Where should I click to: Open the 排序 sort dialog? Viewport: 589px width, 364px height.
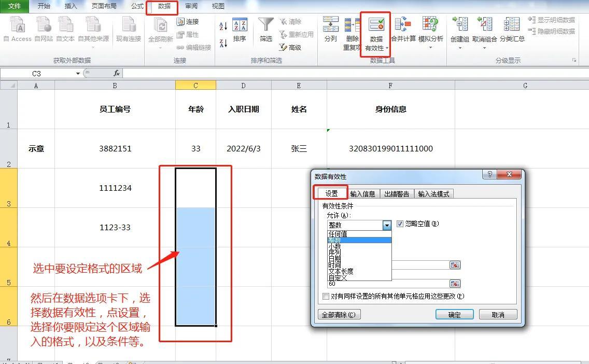tap(240, 30)
